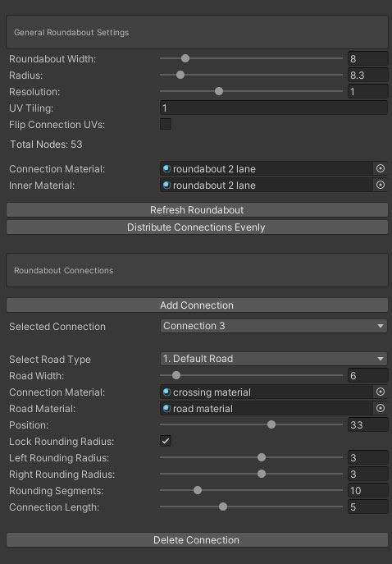This screenshot has height=564, width=392.
Task: Click the Inner Material sphere icon
Action: pos(166,185)
